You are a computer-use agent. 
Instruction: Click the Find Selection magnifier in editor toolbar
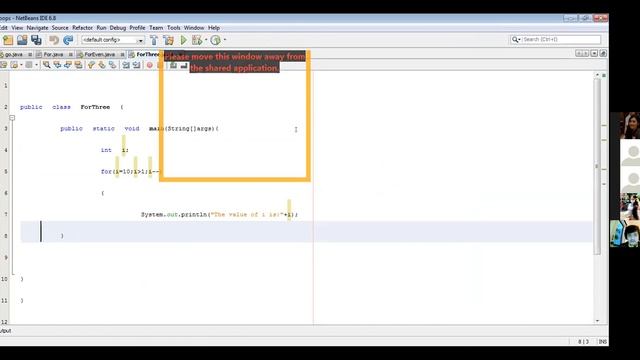pyautogui.click(x=47, y=65)
